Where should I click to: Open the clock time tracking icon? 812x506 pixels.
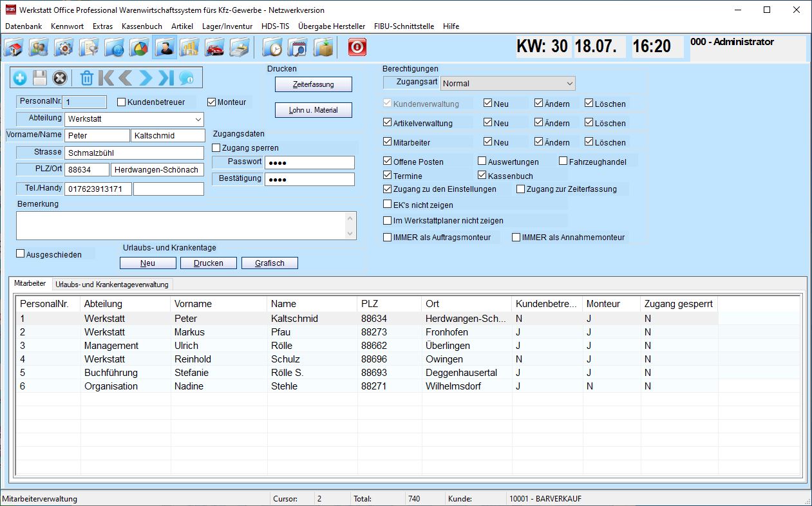(x=273, y=48)
